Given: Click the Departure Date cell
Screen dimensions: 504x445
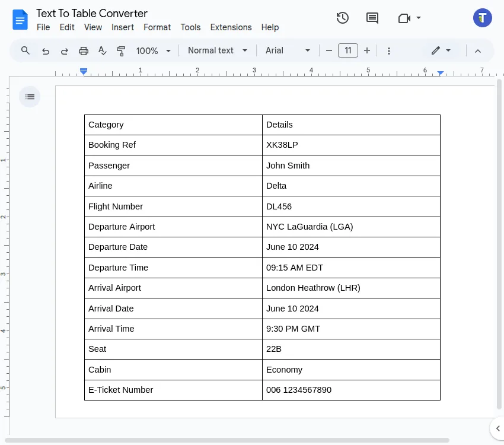Looking at the screenshot, I should coord(173,247).
